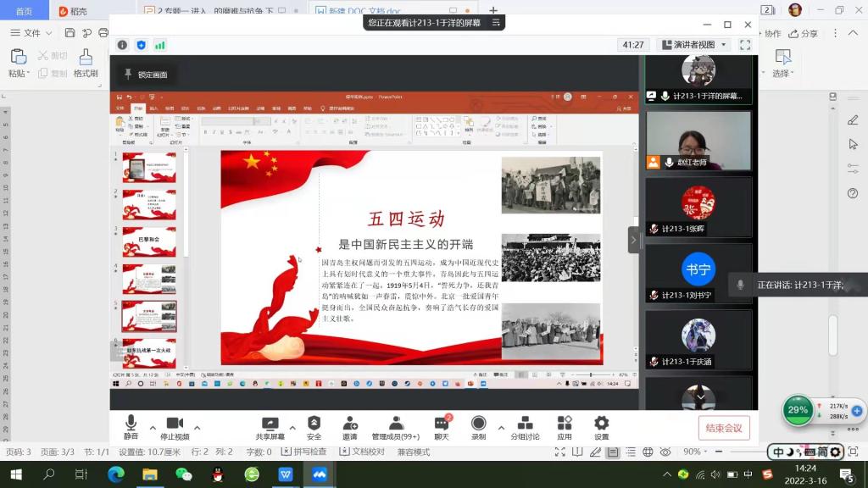Open 管理成员 participants panel

tap(396, 424)
